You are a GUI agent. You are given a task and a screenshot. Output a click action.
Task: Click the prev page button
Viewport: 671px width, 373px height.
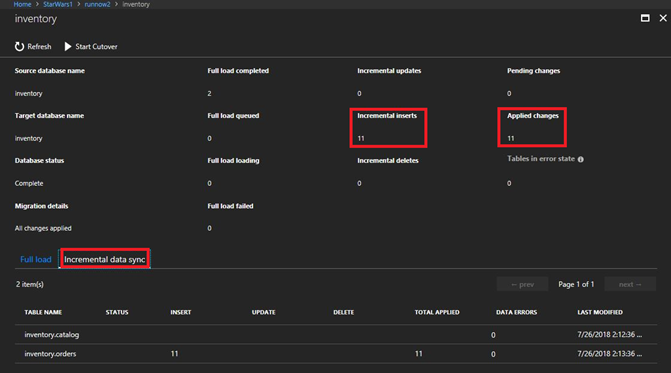coord(522,284)
